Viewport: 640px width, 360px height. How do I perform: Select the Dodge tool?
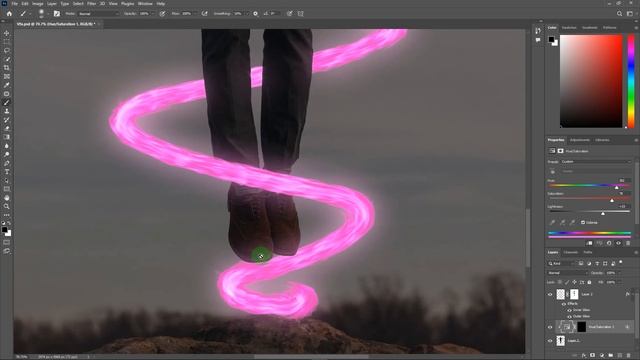point(7,154)
